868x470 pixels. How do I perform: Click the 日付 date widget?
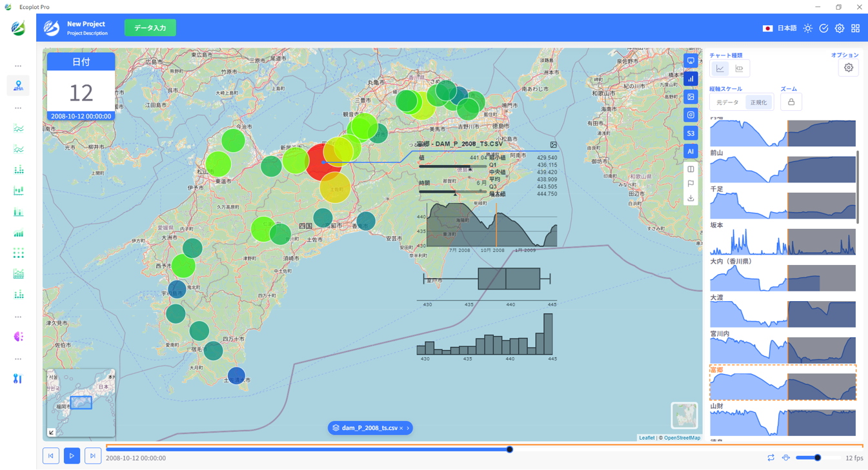[81, 86]
